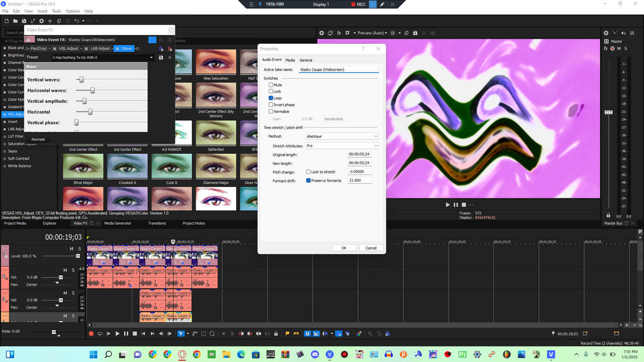The width and height of the screenshot is (644, 362).
Task: Pause playback under the video preview
Action: [455, 205]
